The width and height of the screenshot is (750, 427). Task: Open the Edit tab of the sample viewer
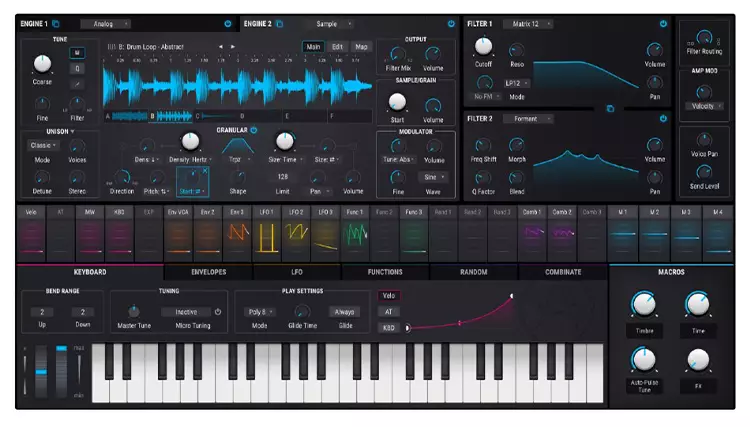338,47
